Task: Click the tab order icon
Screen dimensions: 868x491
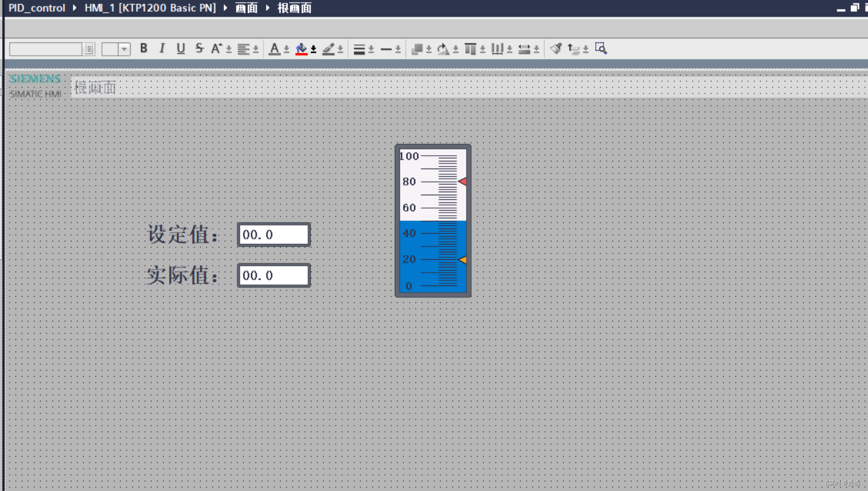Action: [x=574, y=49]
